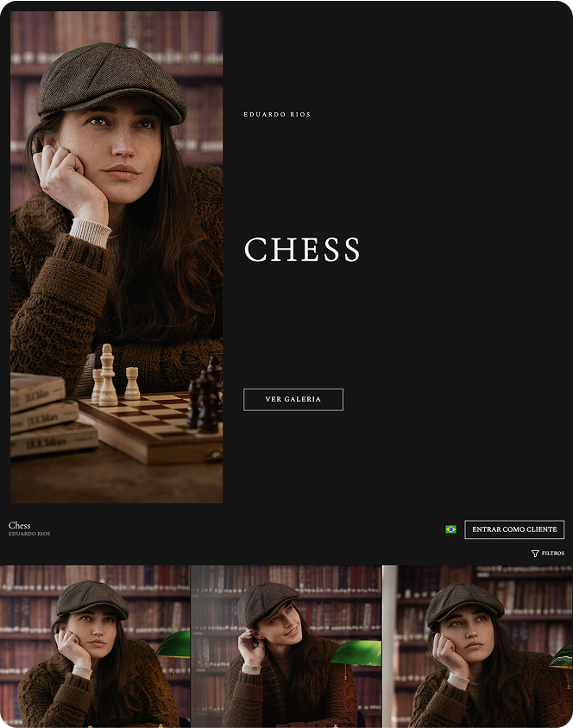Image resolution: width=573 pixels, height=728 pixels.
Task: Click EDUARDO RIOS under the Chess label
Action: (29, 534)
